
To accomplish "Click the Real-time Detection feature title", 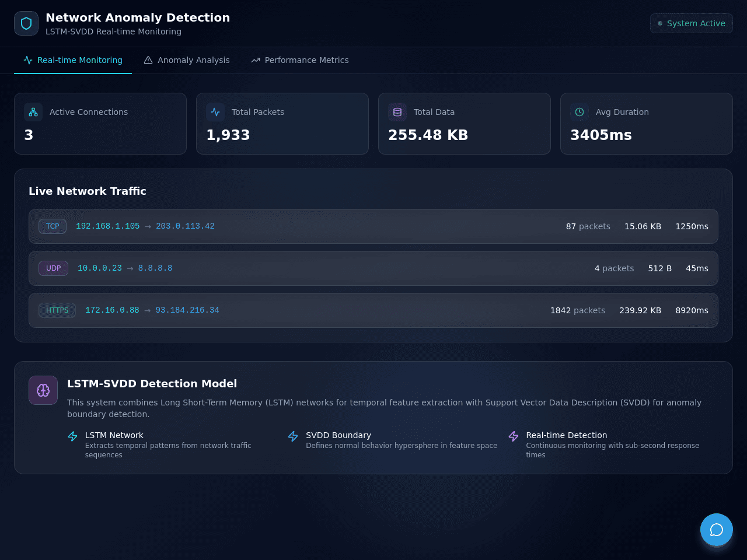I will click(567, 435).
